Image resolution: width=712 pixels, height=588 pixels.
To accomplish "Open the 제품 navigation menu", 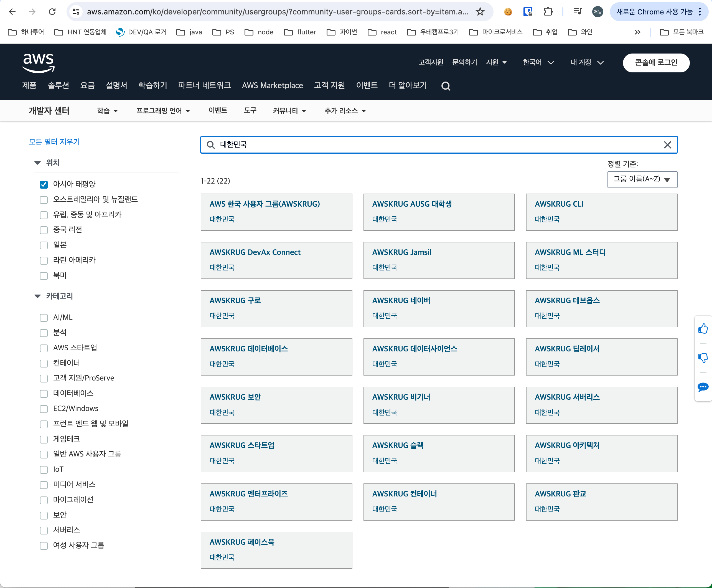I will [x=29, y=85].
